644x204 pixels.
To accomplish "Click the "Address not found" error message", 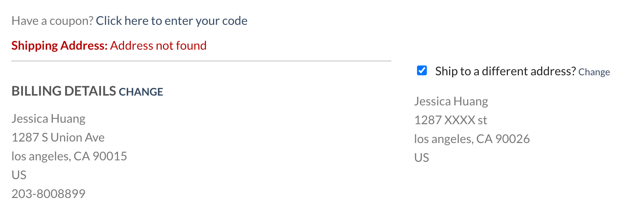I will 158,46.
